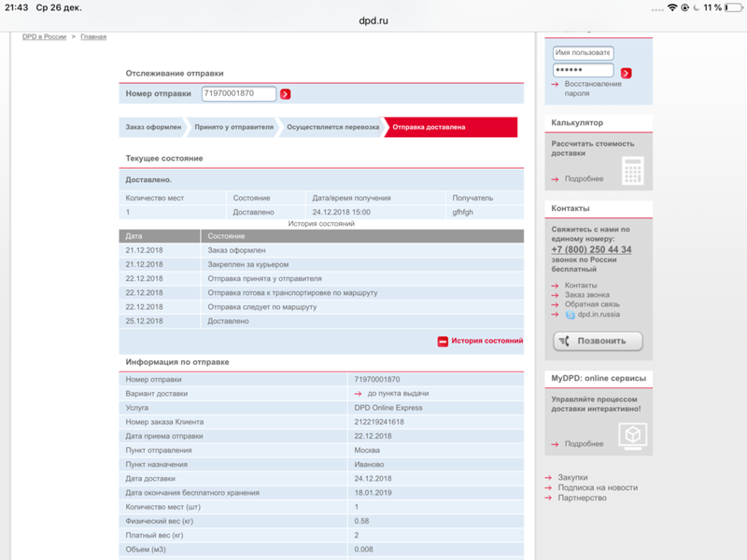
Task: Click delivery time 24.12.2018 15:00
Action: click(341, 212)
